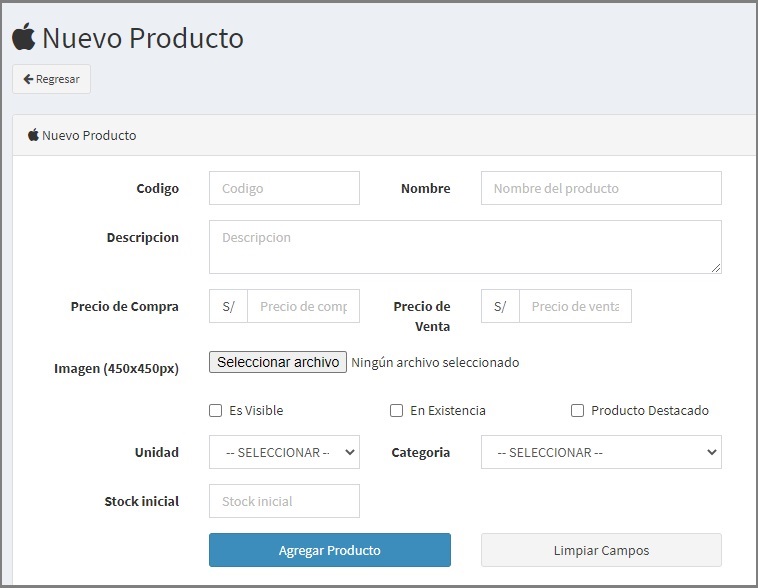Click the small apple icon in panel header
Image resolution: width=758 pixels, height=588 pixels.
pyautogui.click(x=33, y=134)
